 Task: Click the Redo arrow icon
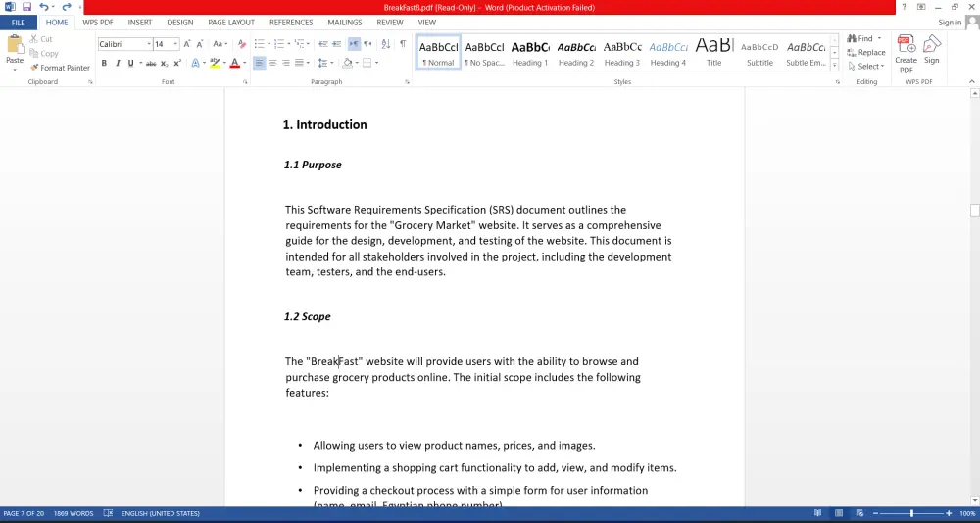(67, 7)
